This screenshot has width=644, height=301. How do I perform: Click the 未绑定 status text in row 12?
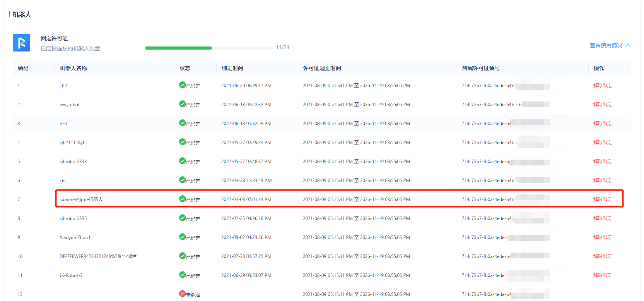193,295
